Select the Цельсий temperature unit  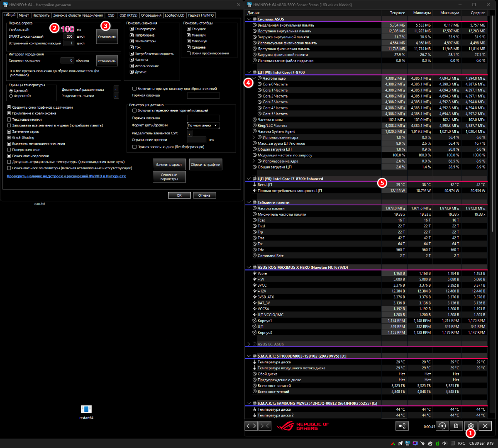[x=11, y=90]
